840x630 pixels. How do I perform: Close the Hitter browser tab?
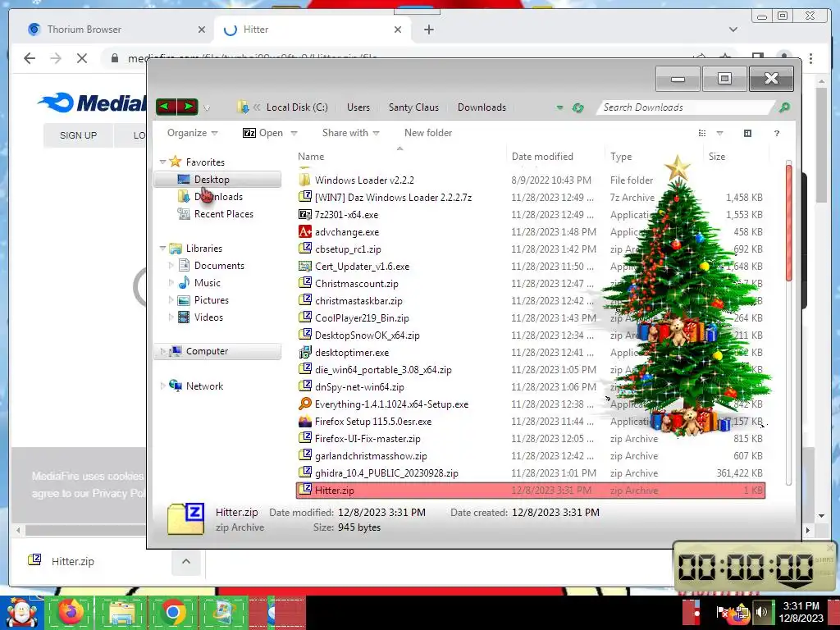[398, 30]
